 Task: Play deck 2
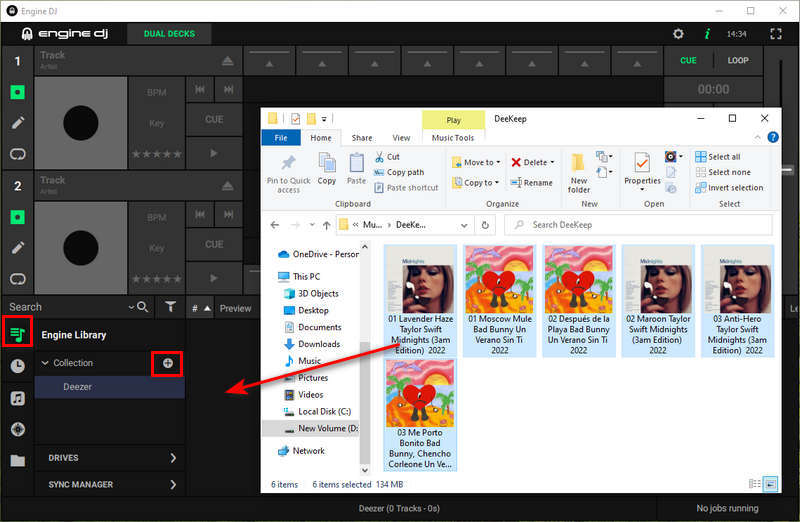coord(214,278)
